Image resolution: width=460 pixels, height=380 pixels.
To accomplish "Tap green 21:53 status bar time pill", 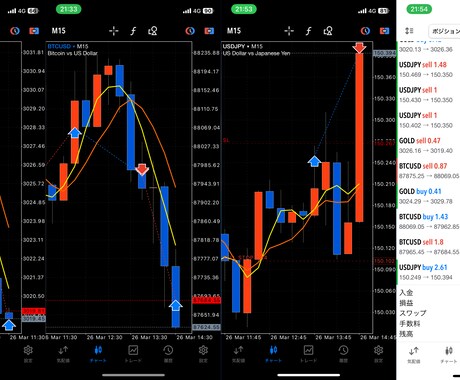I will click(244, 9).
